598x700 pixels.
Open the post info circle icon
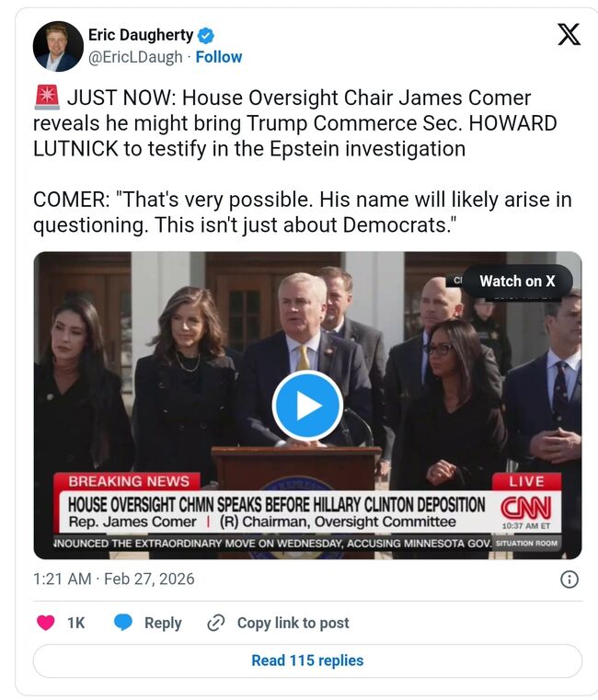pos(569,580)
